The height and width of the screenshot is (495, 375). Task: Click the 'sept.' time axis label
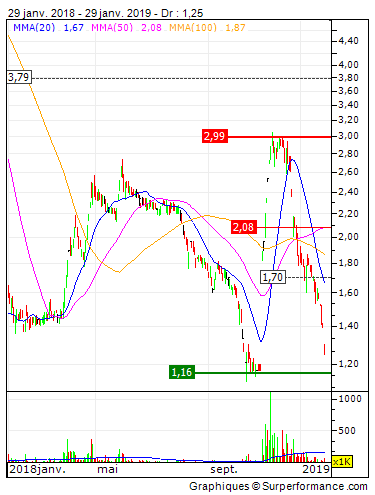[x=224, y=470]
